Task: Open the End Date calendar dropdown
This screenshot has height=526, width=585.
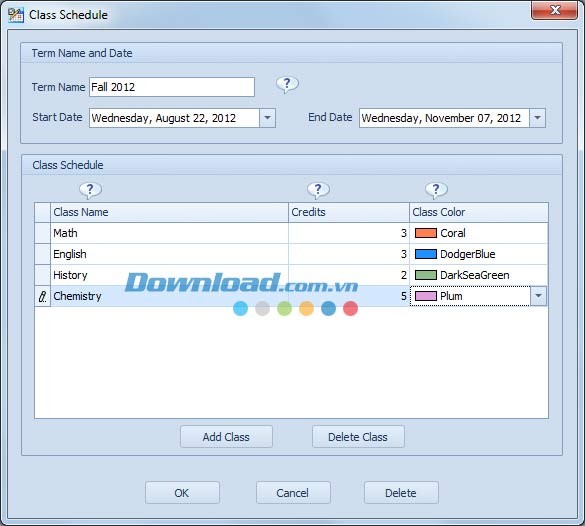Action: [537, 118]
